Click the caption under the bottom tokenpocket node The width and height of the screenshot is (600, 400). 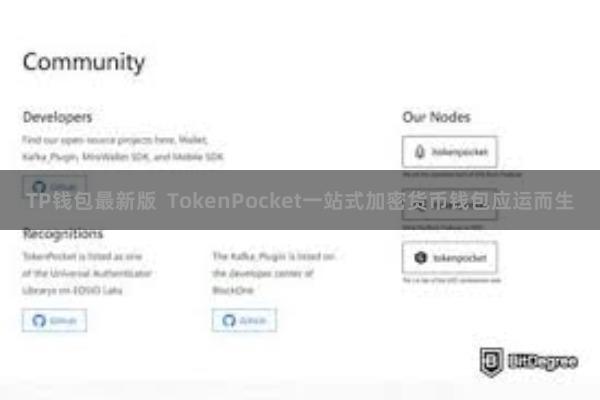(x=452, y=281)
